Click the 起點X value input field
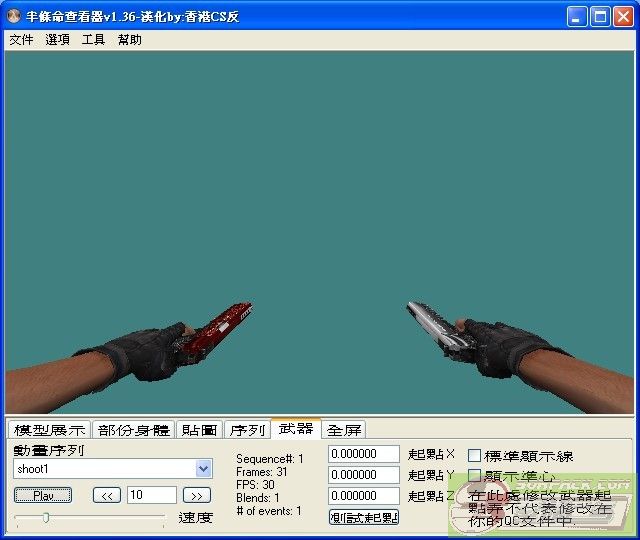The height and width of the screenshot is (540, 640). 364,454
